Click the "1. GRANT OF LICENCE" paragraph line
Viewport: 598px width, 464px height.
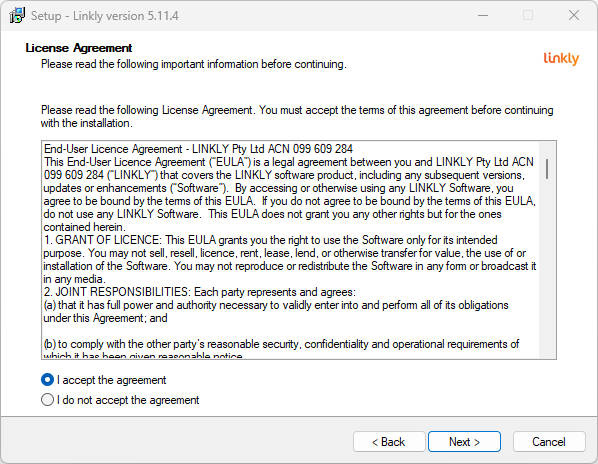(270, 240)
